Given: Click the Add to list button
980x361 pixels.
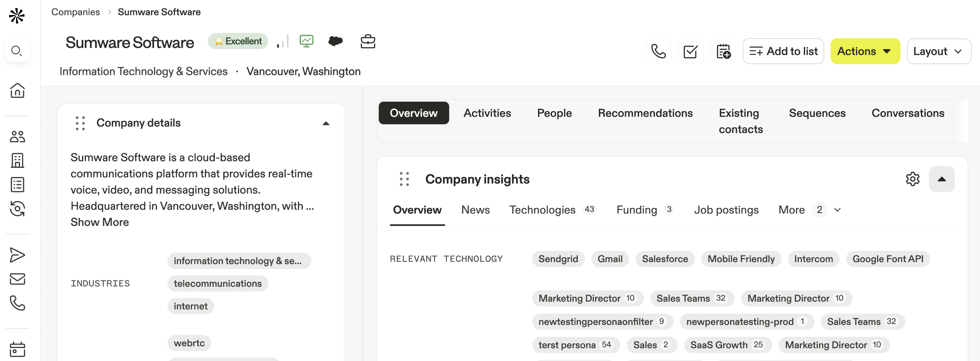Looking at the screenshot, I should tap(783, 51).
